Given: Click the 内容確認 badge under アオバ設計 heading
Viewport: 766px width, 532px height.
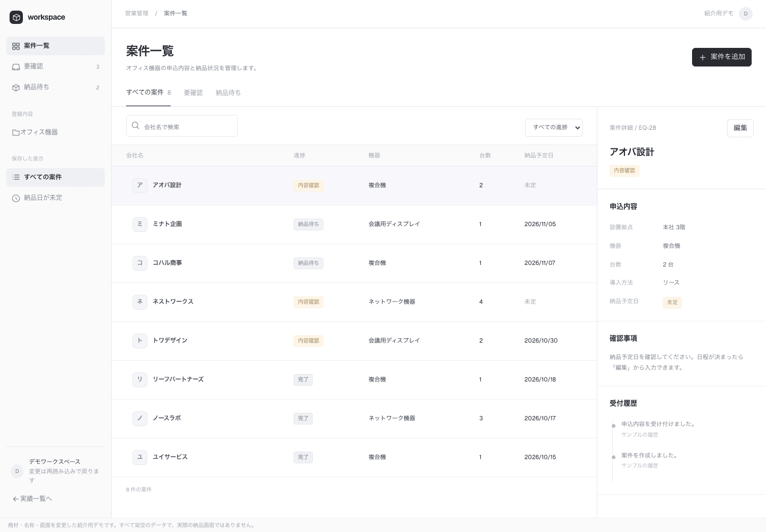Looking at the screenshot, I should [x=625, y=171].
